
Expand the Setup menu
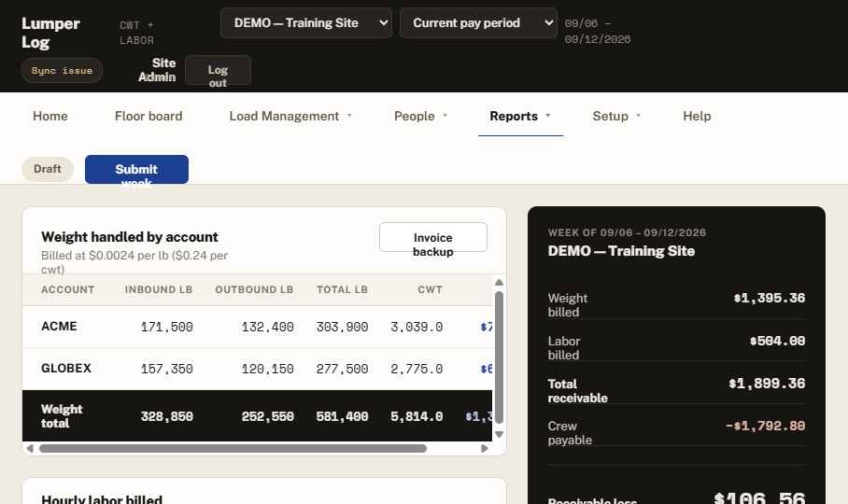(x=616, y=116)
